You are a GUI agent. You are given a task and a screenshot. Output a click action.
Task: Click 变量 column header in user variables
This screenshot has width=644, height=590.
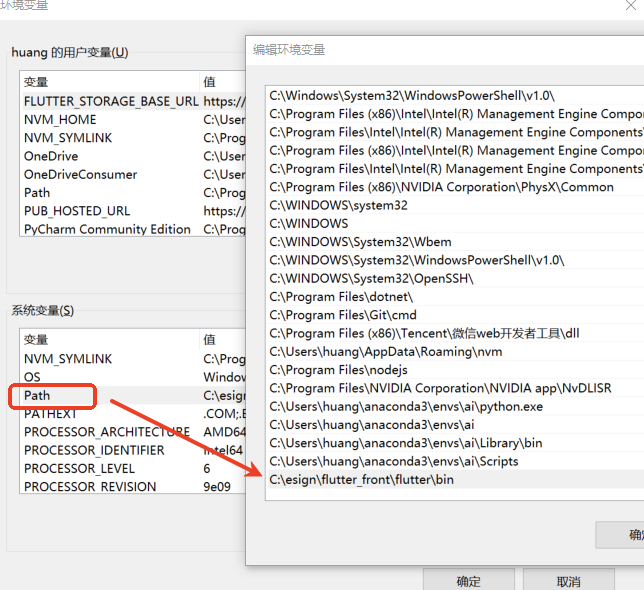(x=109, y=82)
